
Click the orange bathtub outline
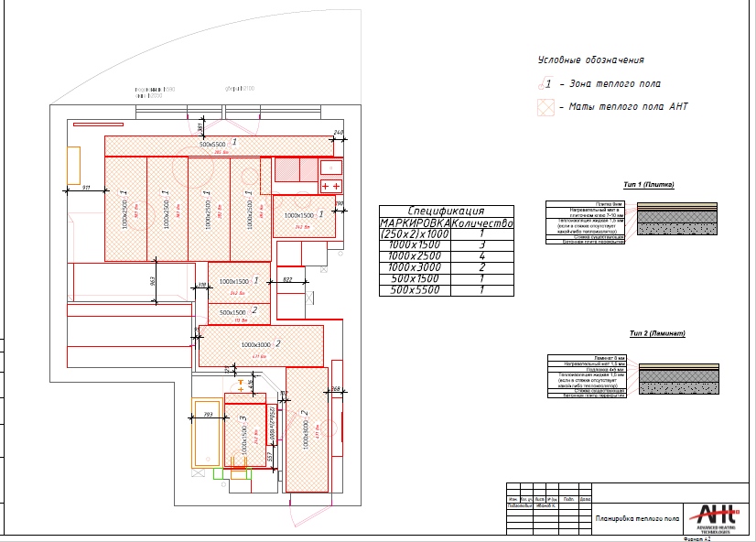pyautogui.click(x=206, y=432)
